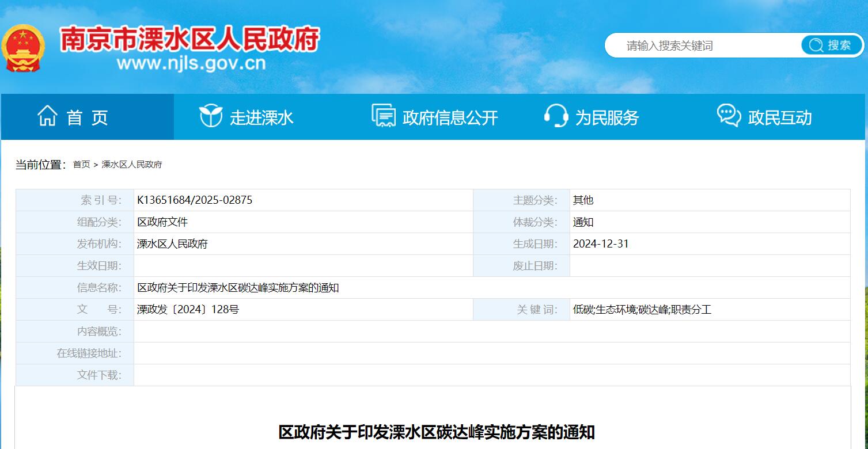Click the document number 溧政发〔2024〕128号
This screenshot has height=449, width=868.
click(x=188, y=310)
